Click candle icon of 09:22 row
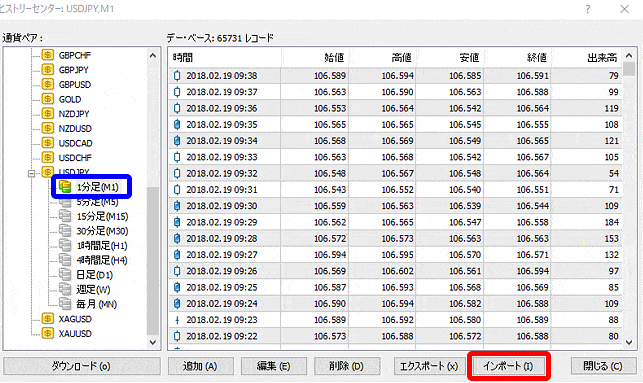 [177, 336]
